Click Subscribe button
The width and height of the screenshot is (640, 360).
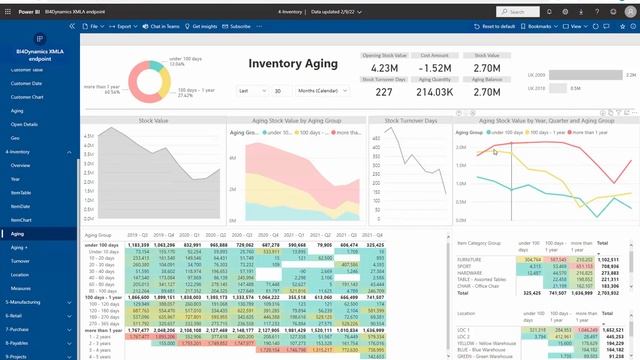(x=236, y=26)
